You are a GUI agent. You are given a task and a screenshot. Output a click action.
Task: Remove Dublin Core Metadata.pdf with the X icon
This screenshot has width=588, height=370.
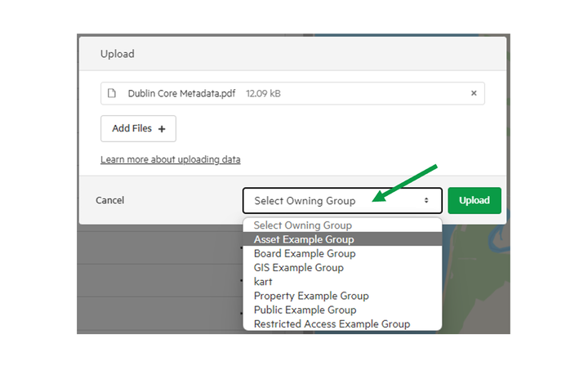[x=474, y=93]
